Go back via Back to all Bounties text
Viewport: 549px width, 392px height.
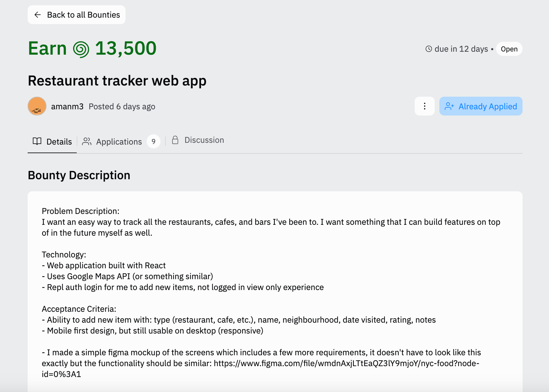click(83, 15)
